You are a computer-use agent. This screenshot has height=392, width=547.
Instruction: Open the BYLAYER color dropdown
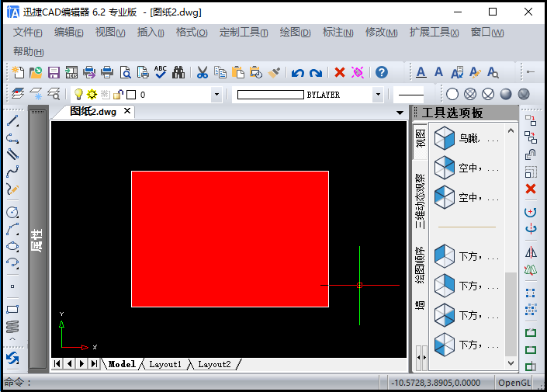pos(378,94)
